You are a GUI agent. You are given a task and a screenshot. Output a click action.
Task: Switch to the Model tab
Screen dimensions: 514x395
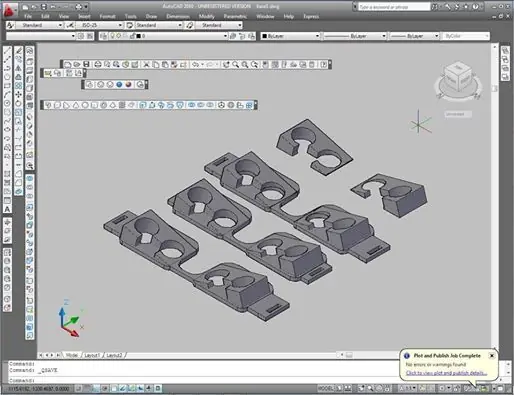coord(72,355)
